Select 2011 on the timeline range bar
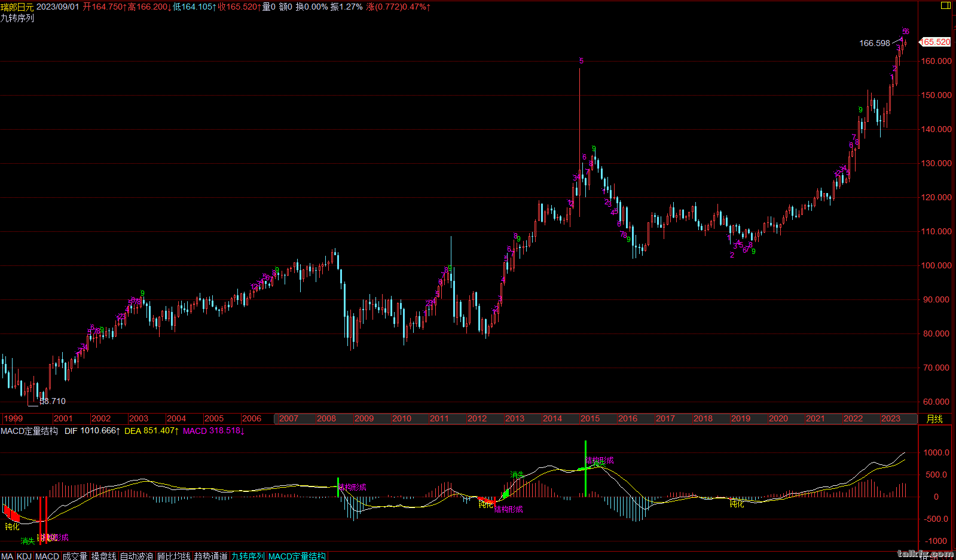The image size is (956, 560). (439, 418)
